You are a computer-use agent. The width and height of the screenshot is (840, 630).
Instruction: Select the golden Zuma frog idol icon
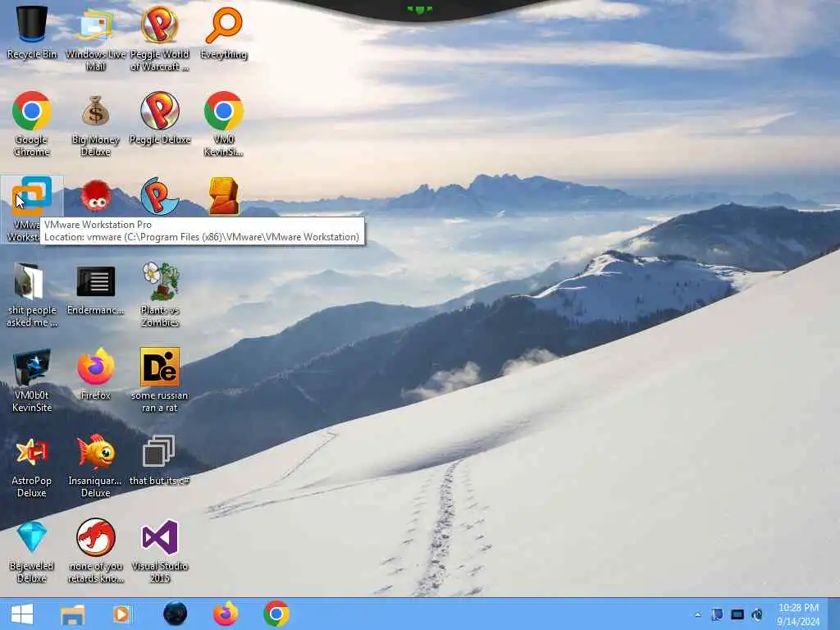(x=224, y=196)
